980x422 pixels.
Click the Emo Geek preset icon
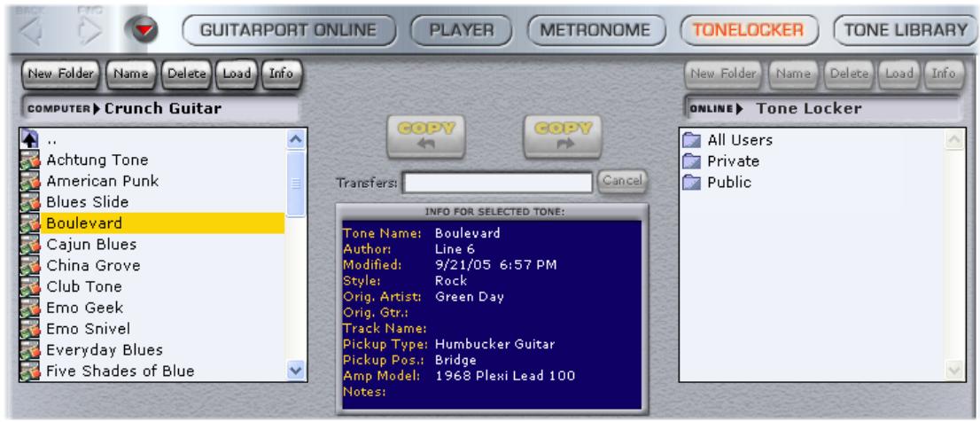click(x=29, y=308)
